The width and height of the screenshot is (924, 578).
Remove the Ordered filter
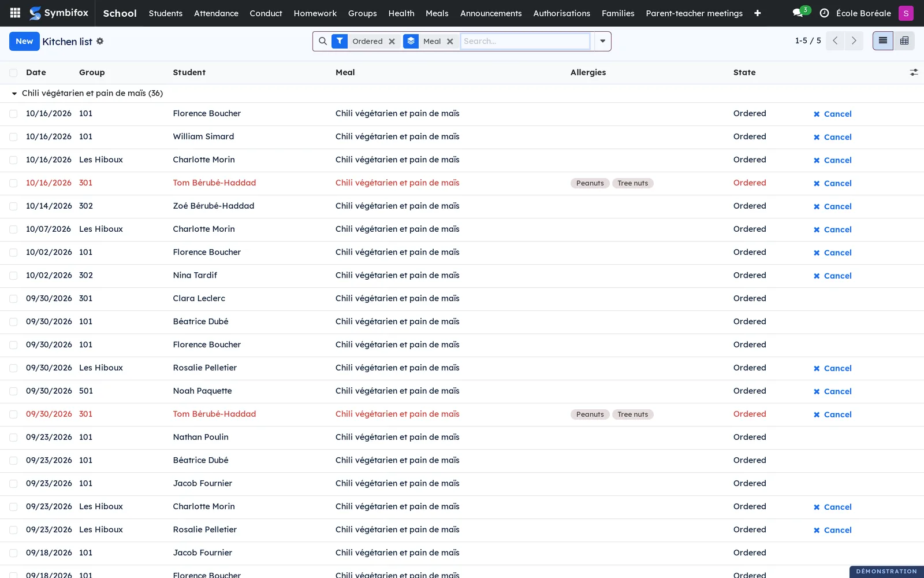point(392,41)
